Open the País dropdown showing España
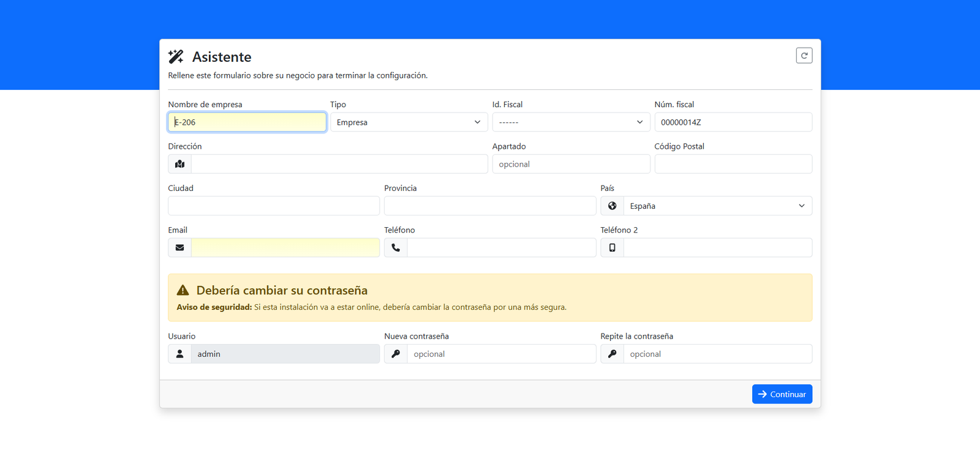 tap(718, 206)
